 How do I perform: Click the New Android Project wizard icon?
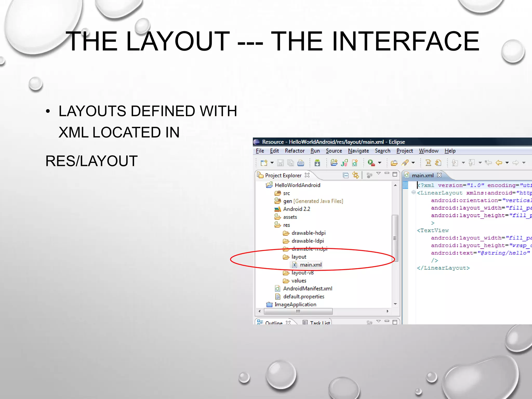(334, 163)
